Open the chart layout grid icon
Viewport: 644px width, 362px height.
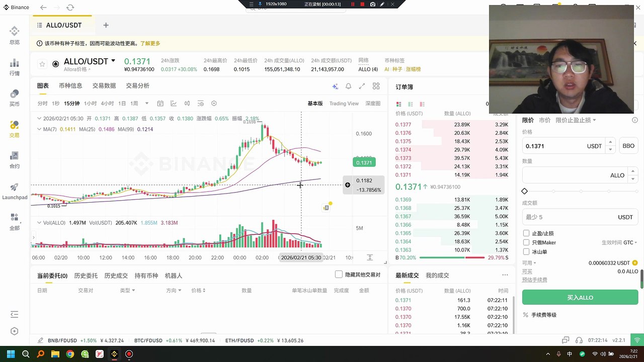[x=376, y=86]
